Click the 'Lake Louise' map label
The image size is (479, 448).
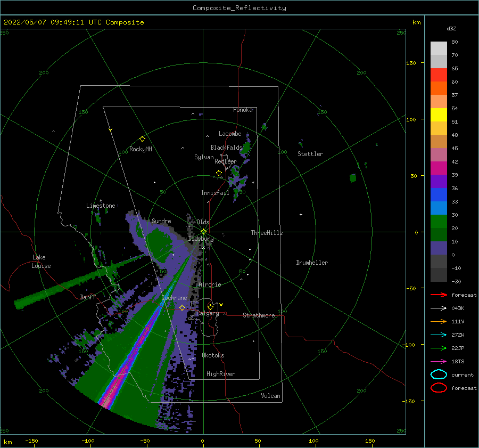tap(41, 262)
